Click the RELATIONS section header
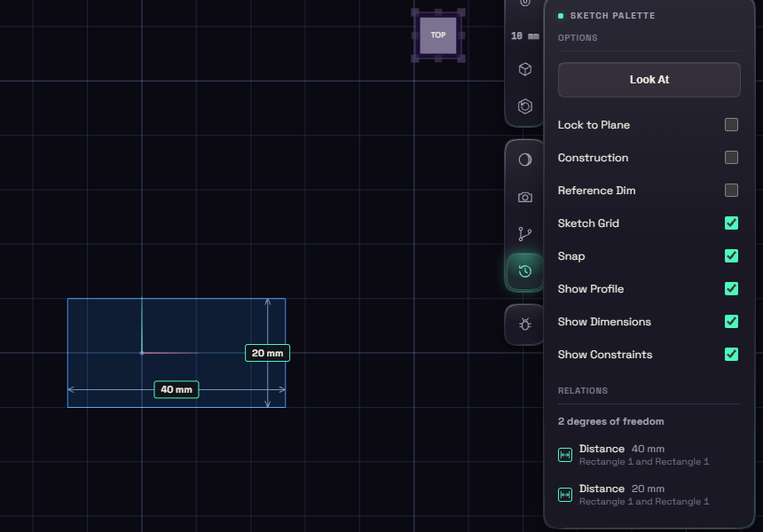 click(x=583, y=391)
